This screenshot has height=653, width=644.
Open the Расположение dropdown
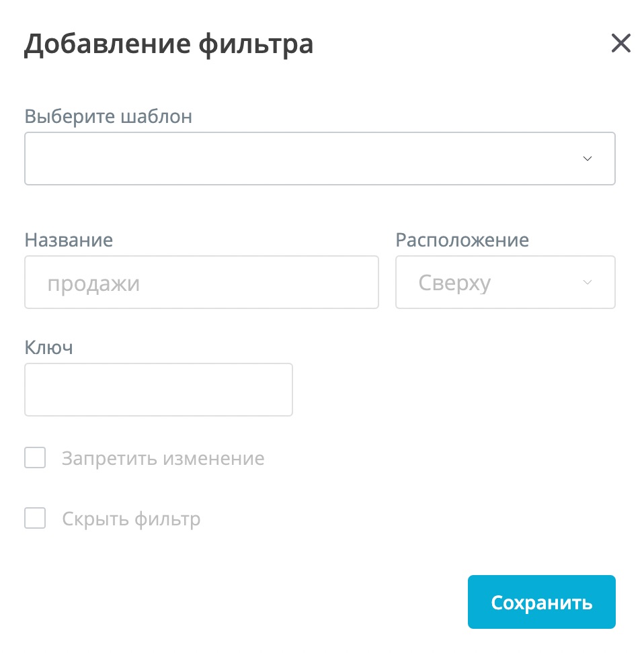pyautogui.click(x=505, y=282)
